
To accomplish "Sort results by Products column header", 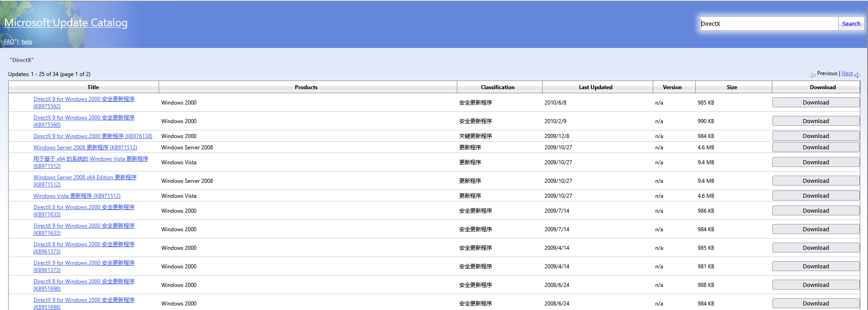I will tap(306, 87).
